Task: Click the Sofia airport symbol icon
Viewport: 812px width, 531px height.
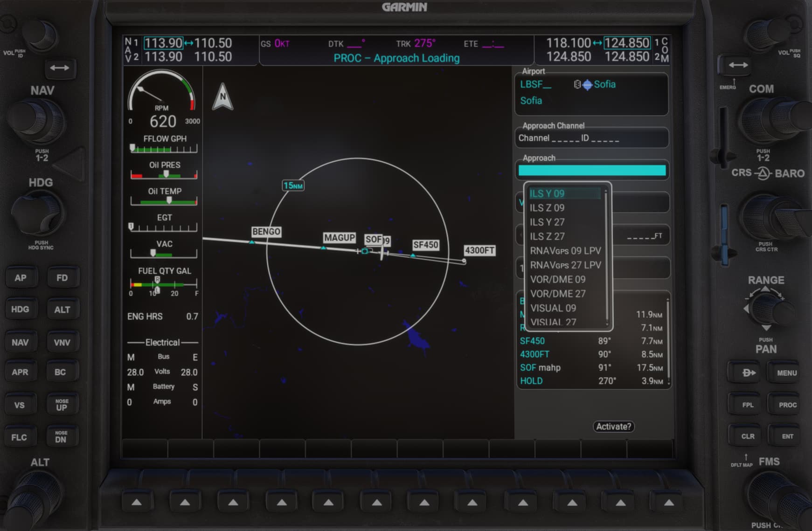Action: (x=587, y=84)
